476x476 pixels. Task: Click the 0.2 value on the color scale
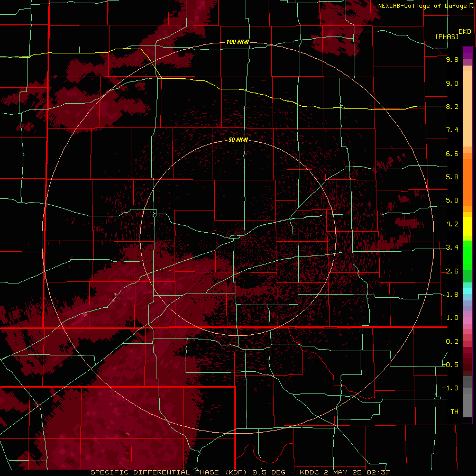[452, 342]
